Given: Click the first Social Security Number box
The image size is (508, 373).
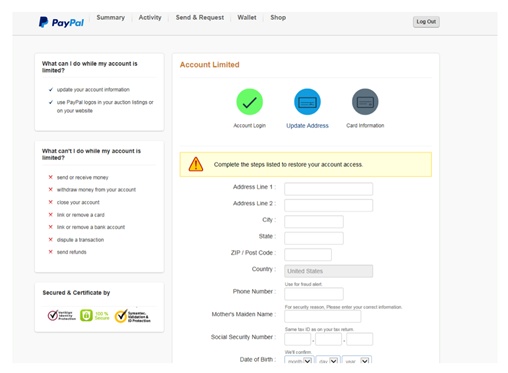Looking at the screenshot, I should pos(297,339).
